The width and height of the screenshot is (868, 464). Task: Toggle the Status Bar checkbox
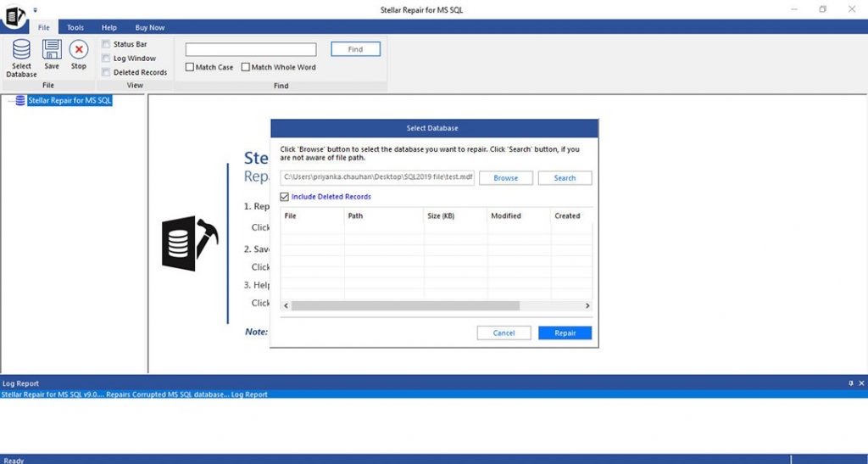tap(106, 44)
